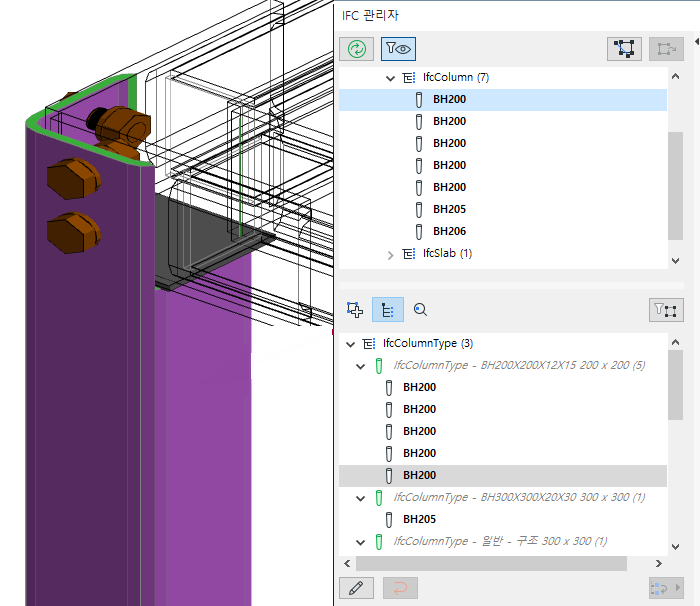Select IfcColumnType - BH200X200X12X15 200 x 200 (5)
This screenshot has height=606, width=700.
519,365
